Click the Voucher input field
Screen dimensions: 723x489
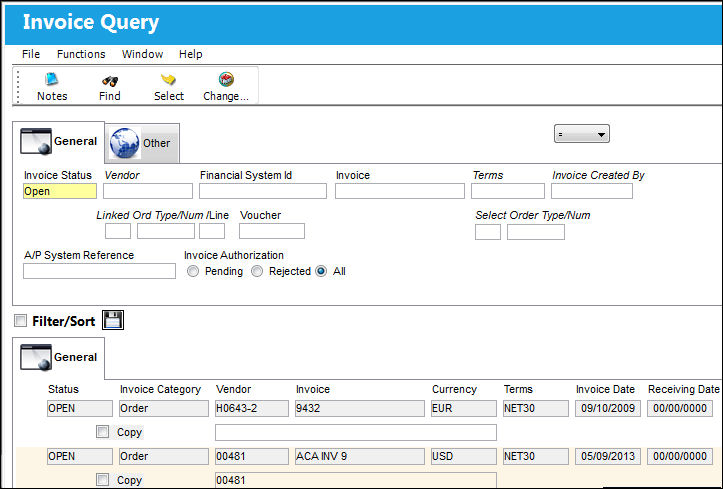pos(272,231)
